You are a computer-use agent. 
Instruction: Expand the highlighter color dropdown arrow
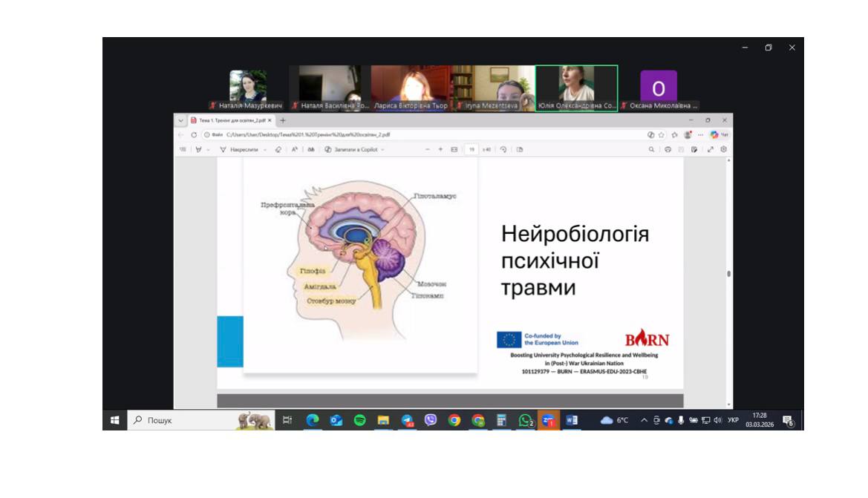pos(208,149)
